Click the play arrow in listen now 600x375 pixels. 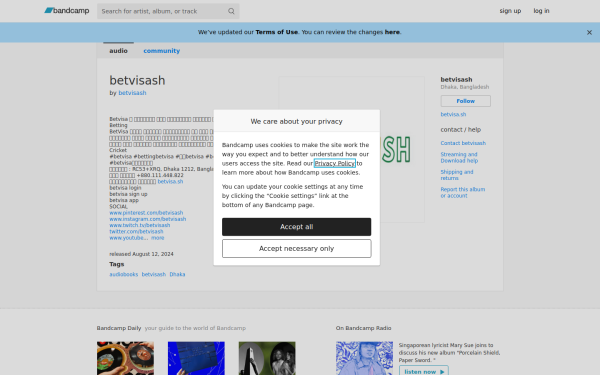pos(442,372)
